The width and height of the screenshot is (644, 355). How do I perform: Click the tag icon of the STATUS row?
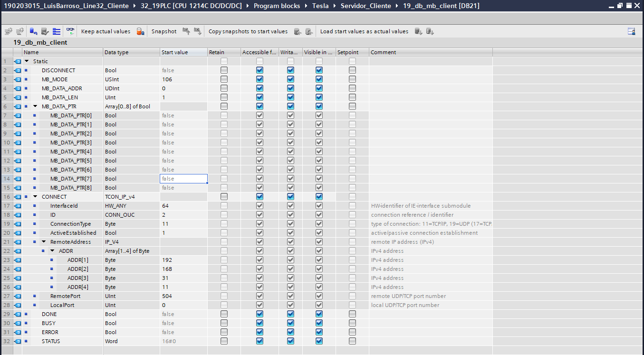click(18, 341)
